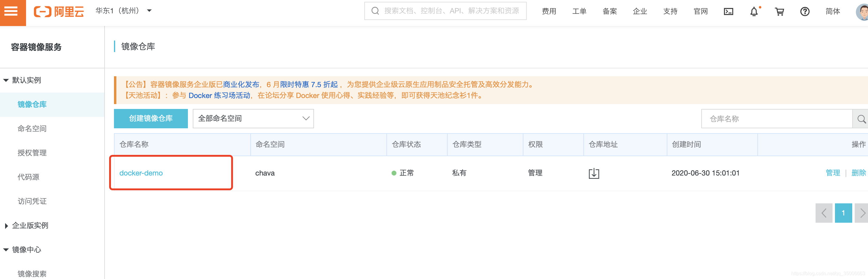Open 备案 in the top navigation
This screenshot has height=279, width=868.
[x=609, y=11]
